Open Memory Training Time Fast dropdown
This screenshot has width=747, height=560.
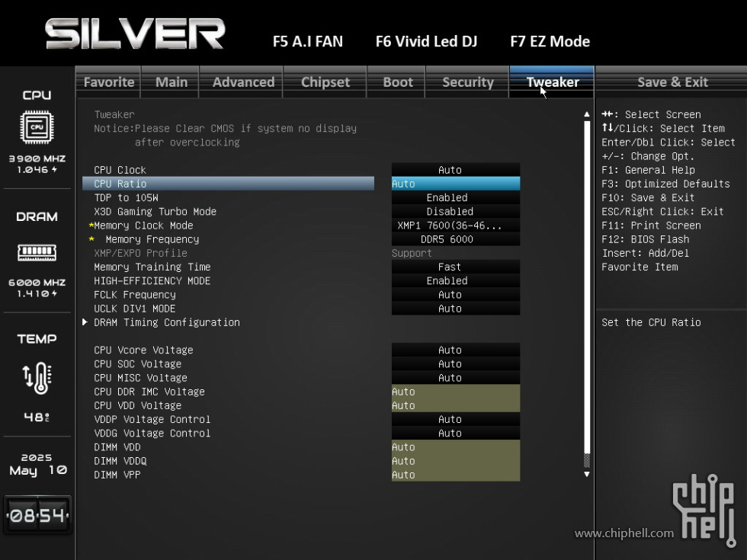click(456, 267)
